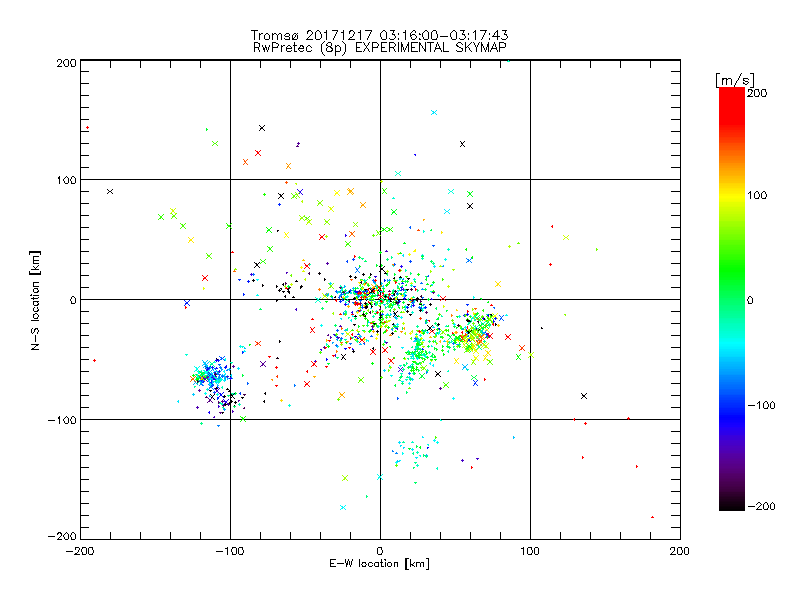Image resolution: width=800 pixels, height=600 pixels.
Task: Click the E-W axis tick label '-100'
Action: 230,551
